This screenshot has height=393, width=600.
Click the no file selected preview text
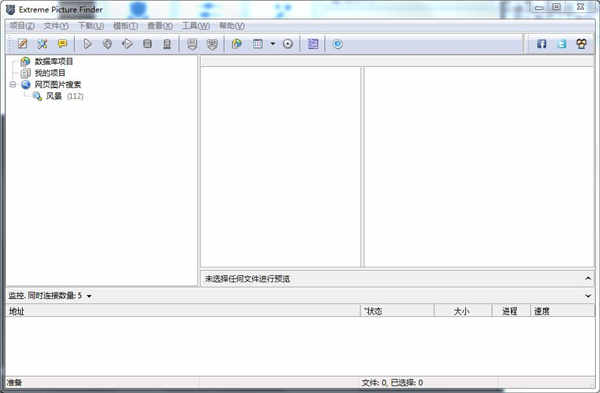(x=247, y=279)
